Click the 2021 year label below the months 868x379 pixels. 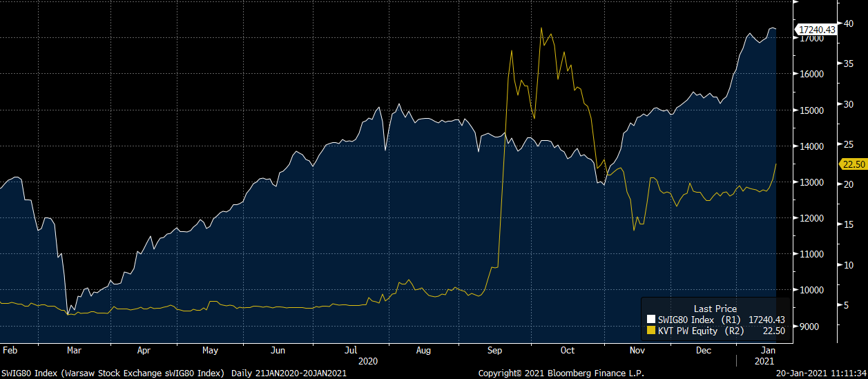[764, 361]
